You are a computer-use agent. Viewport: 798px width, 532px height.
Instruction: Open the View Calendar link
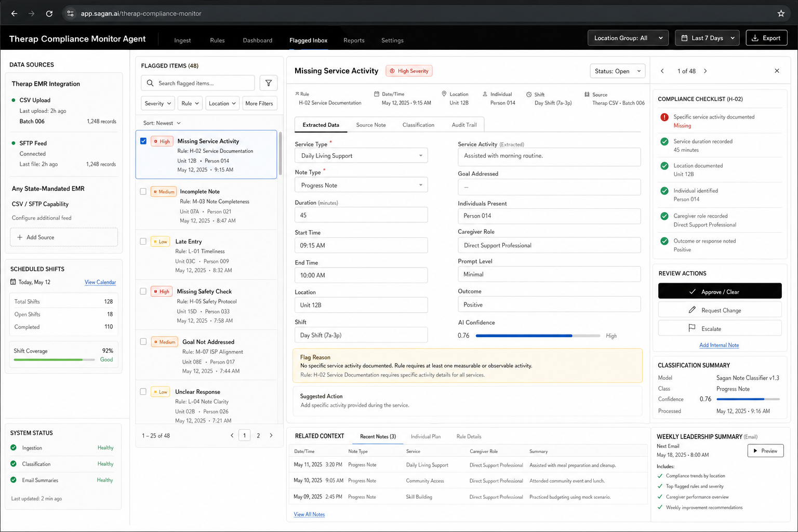point(100,282)
